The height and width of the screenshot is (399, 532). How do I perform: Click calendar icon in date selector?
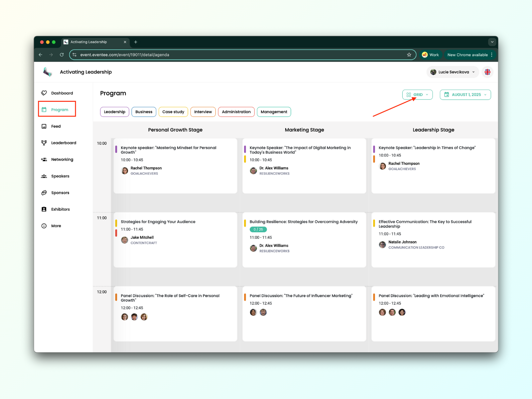[x=447, y=95]
